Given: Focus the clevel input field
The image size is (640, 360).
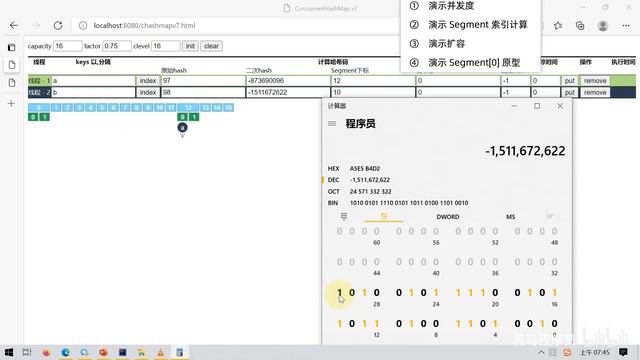Looking at the screenshot, I should [x=166, y=46].
